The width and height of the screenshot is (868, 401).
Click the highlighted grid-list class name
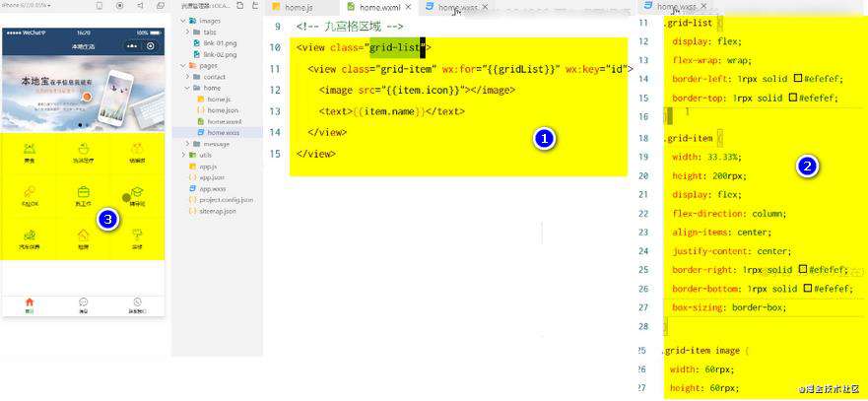point(395,48)
